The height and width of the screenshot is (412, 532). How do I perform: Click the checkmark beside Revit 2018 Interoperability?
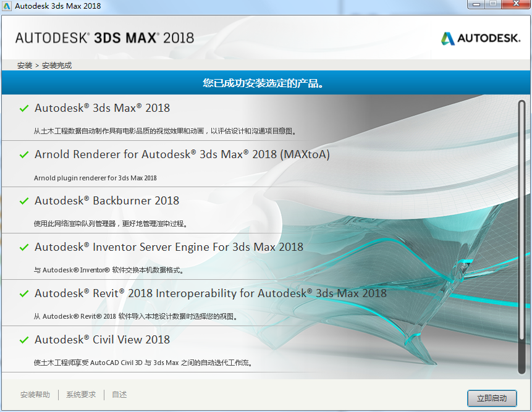tap(23, 293)
